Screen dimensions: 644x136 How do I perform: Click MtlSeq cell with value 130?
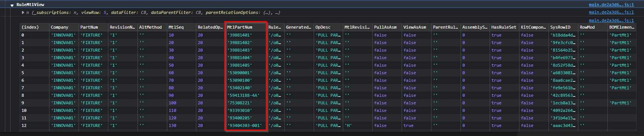click(182, 125)
